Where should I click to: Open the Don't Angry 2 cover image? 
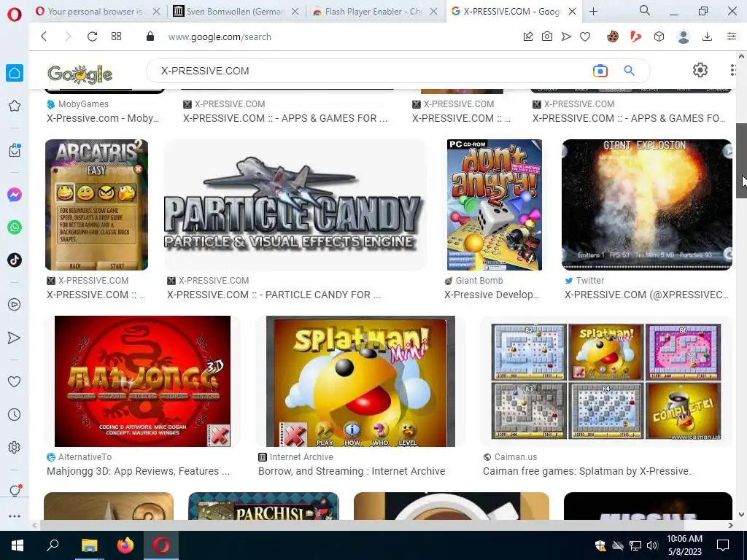494,205
